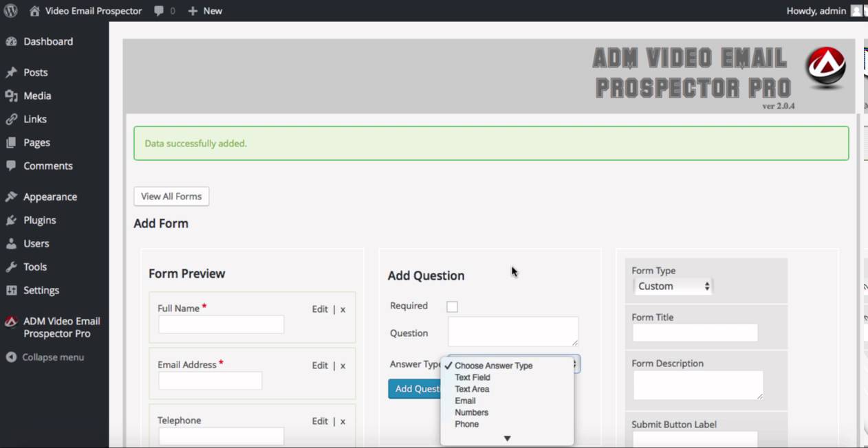Screen dimensions: 868x448
Task: Click the plus New icon
Action: tap(193, 11)
